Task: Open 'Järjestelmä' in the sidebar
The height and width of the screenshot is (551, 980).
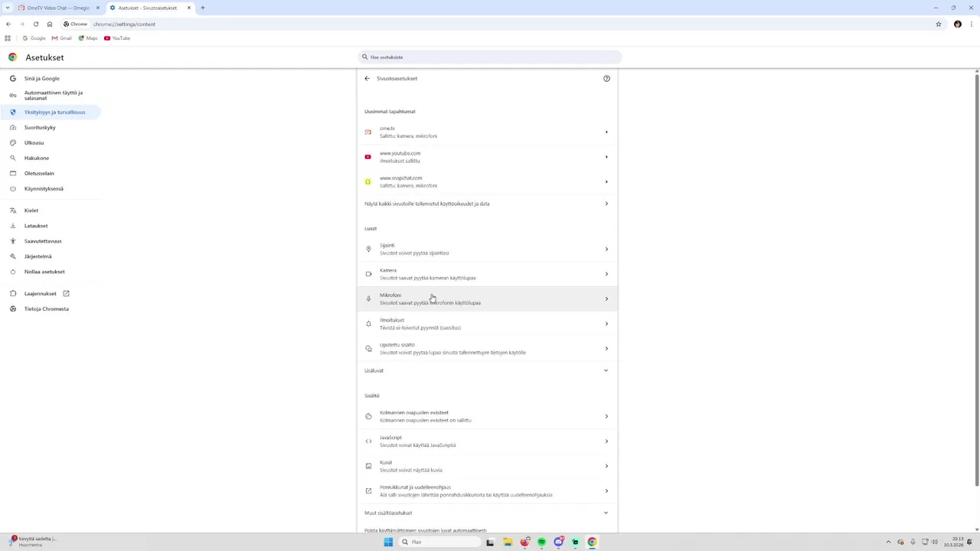Action: pyautogui.click(x=51, y=256)
